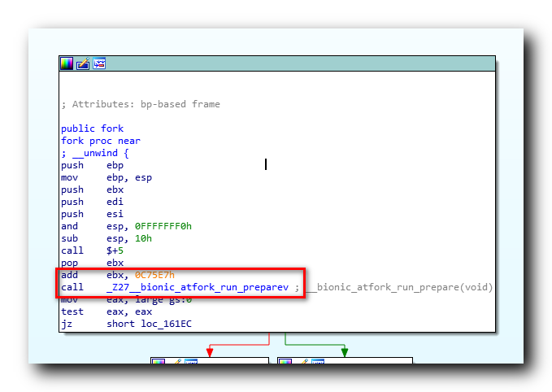Click the 10h operand in 'sub esp'
Image resolution: width=552 pixels, height=392 pixels.
(143, 238)
